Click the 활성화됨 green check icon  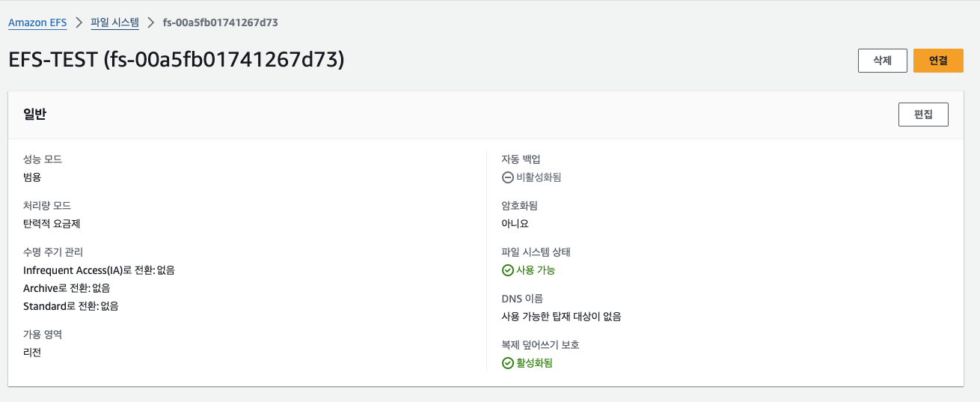(507, 363)
